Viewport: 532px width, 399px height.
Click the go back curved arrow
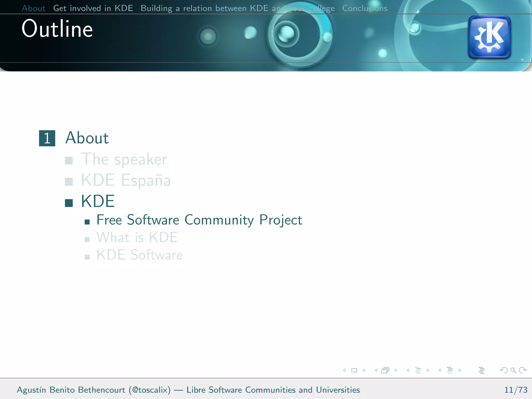503,370
